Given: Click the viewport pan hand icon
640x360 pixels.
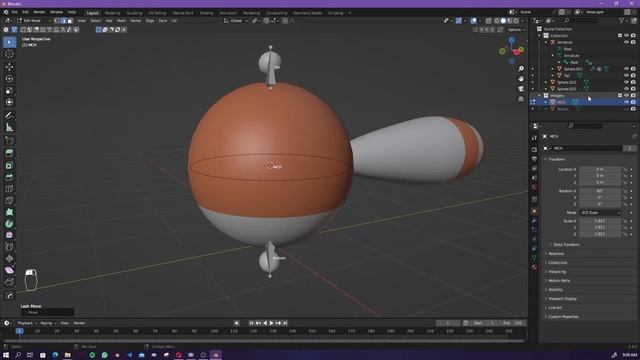Looking at the screenshot, I should click(x=521, y=78).
